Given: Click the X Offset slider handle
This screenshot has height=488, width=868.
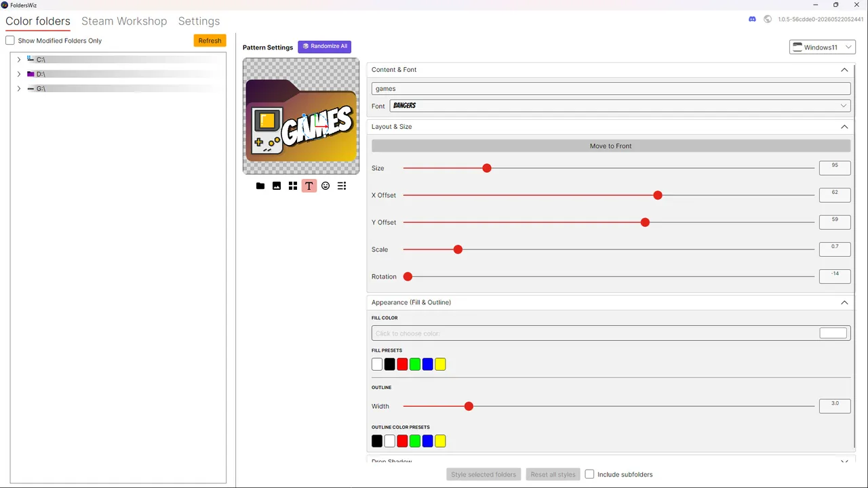Looking at the screenshot, I should pyautogui.click(x=658, y=195).
